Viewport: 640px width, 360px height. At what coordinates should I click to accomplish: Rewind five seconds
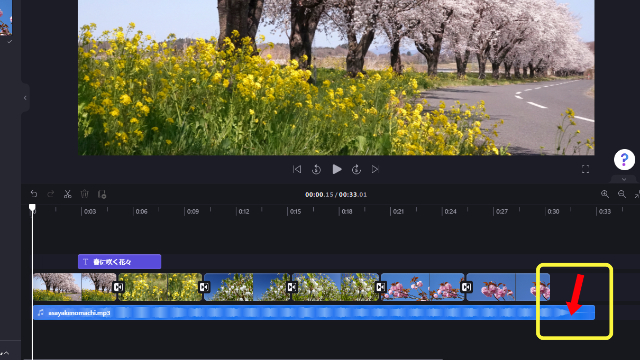point(316,169)
